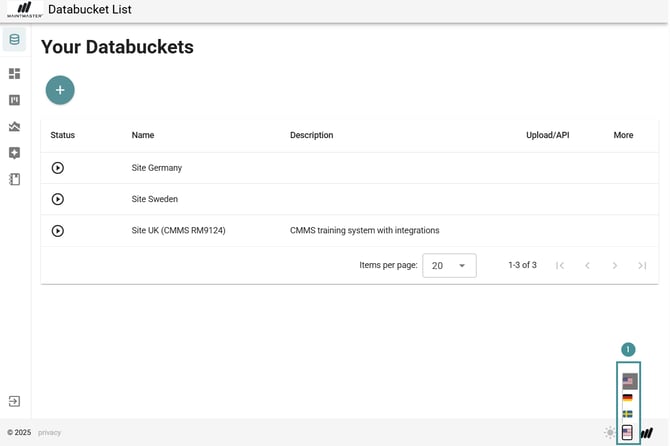Click the add comment icon in sidebar

point(14,153)
